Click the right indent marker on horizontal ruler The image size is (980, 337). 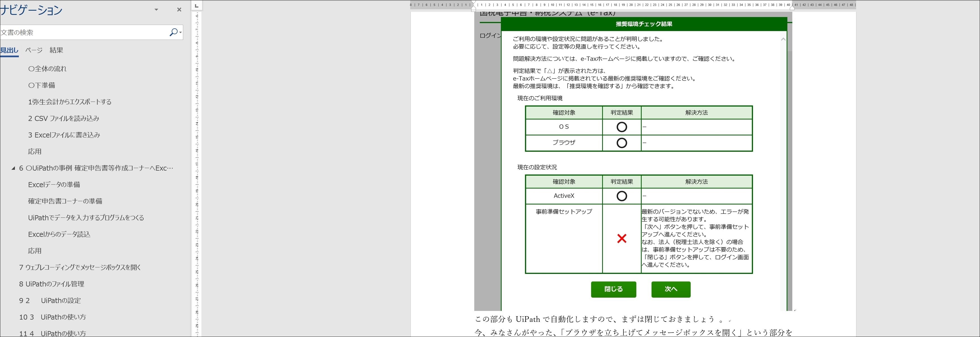click(x=792, y=8)
